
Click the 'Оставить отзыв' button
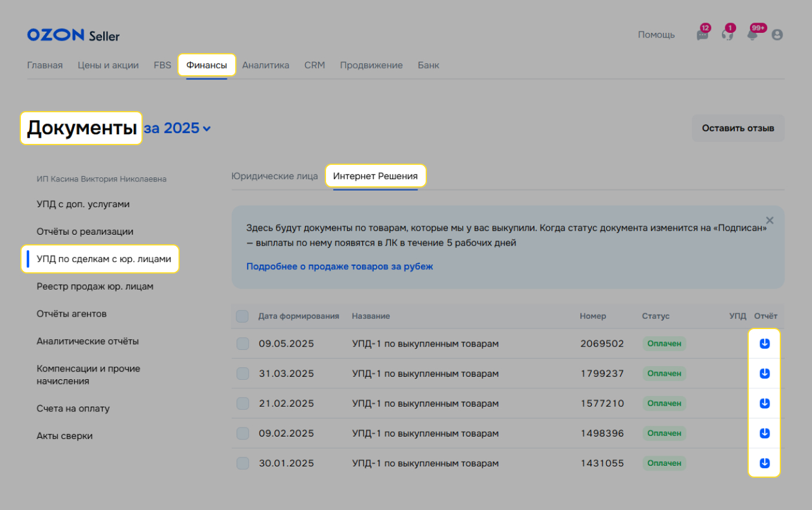point(738,128)
